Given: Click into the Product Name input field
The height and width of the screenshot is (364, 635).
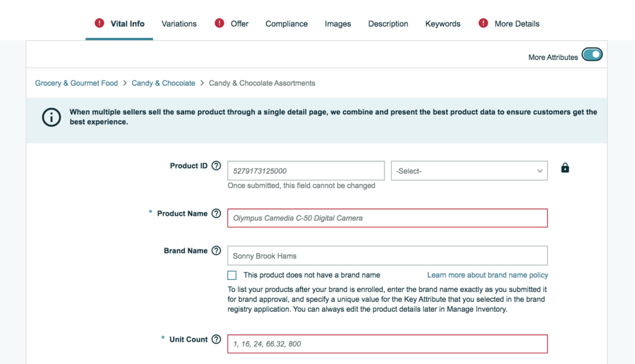Looking at the screenshot, I should (387, 218).
